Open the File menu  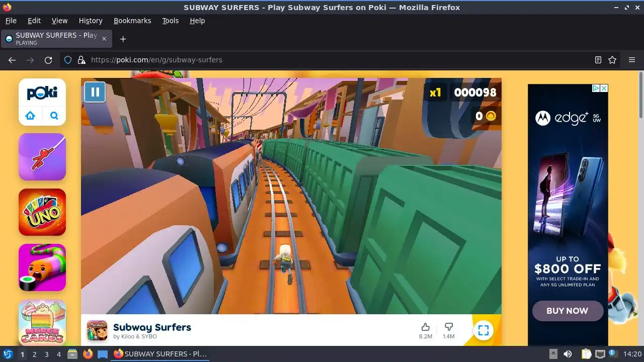pos(11,21)
